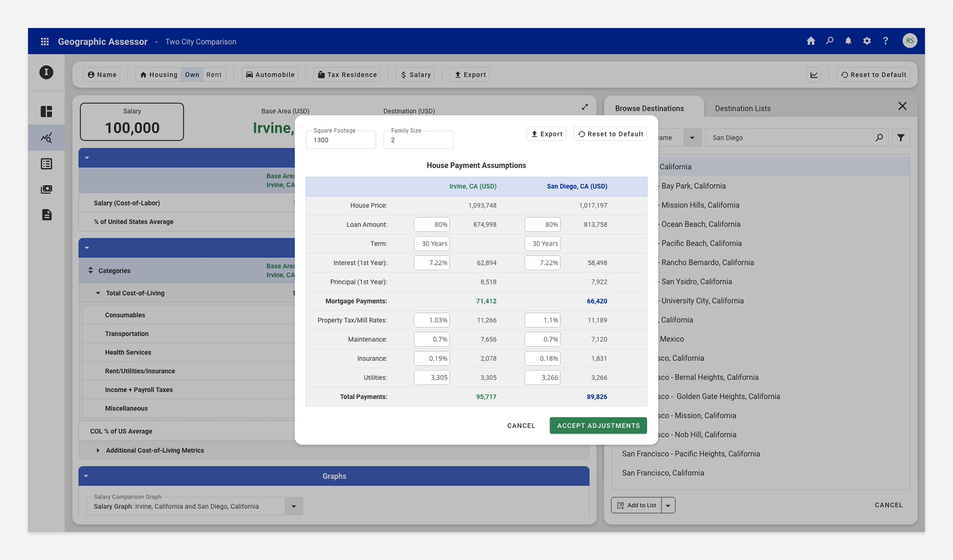This screenshot has width=953, height=560.
Task: Open the dashboard icon in left sidebar
Action: point(46,112)
